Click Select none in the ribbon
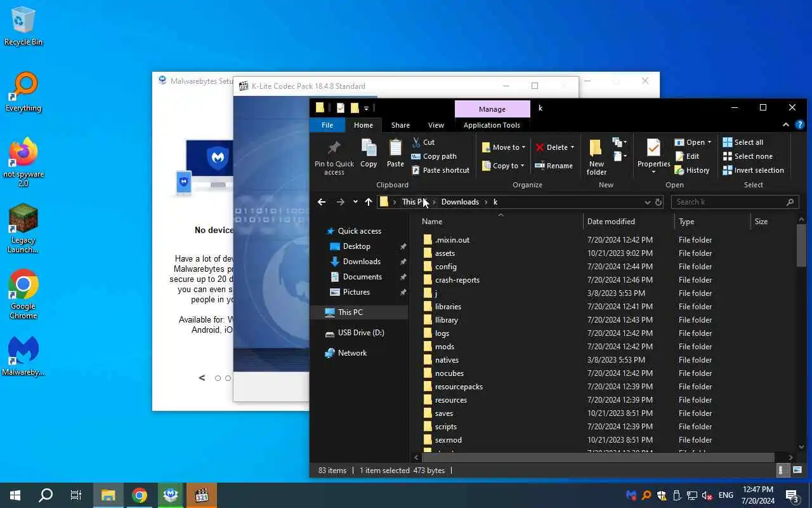 (747, 156)
